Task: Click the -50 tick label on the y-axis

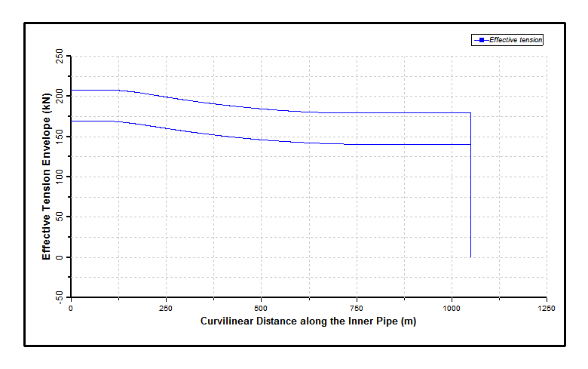Action: pos(60,297)
